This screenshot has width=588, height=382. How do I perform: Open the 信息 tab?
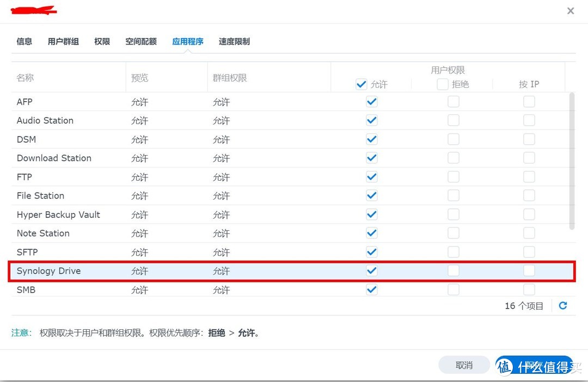[24, 41]
